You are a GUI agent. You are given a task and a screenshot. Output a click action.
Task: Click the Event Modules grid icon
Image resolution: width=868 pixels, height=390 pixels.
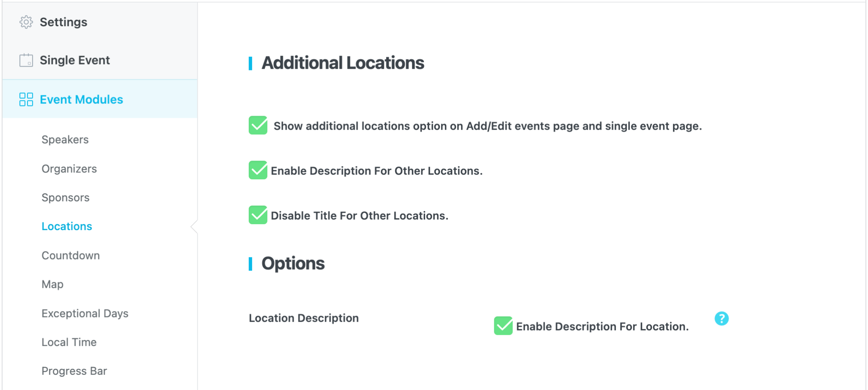coord(26,100)
